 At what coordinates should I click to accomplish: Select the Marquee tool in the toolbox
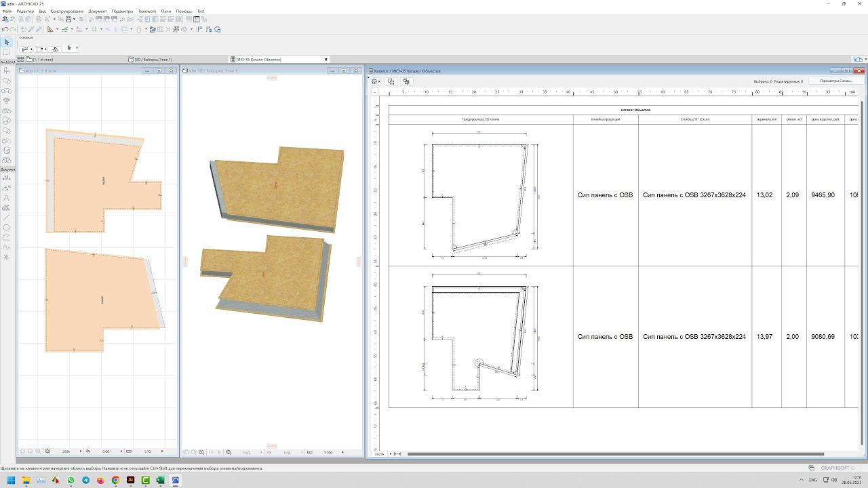7,52
